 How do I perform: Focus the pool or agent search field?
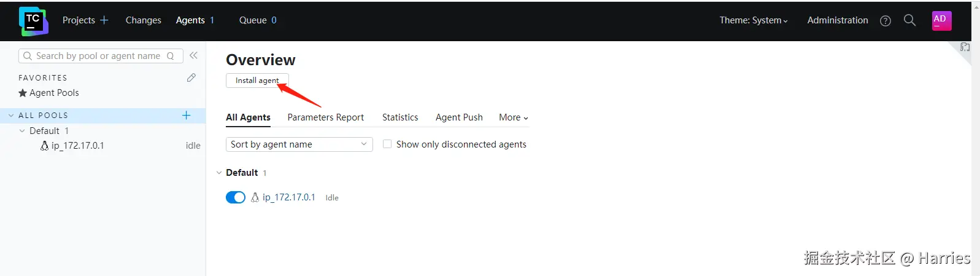[x=101, y=56]
